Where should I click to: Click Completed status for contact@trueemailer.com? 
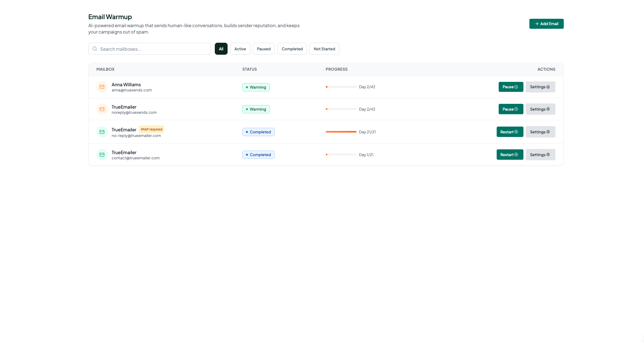click(x=258, y=155)
